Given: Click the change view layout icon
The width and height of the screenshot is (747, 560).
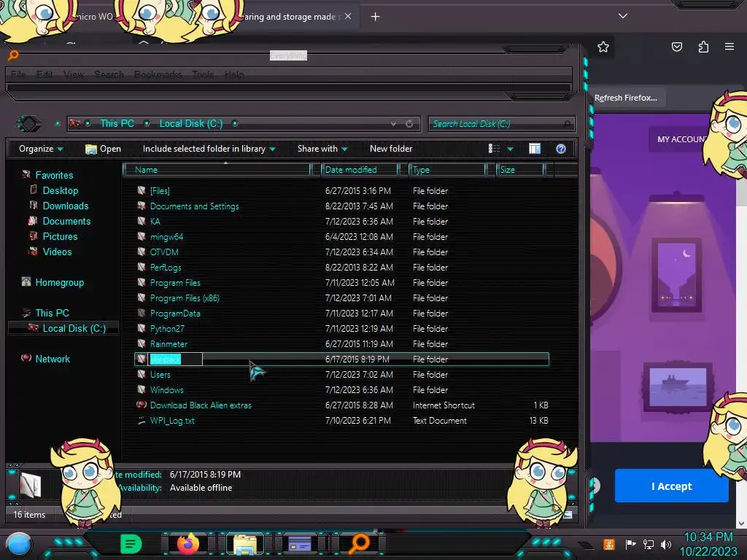Looking at the screenshot, I should tap(494, 149).
